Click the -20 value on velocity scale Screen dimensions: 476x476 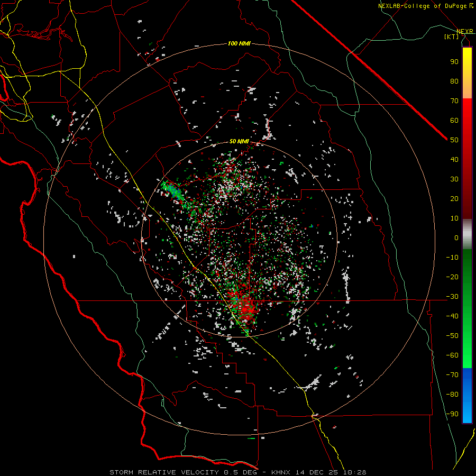(452, 277)
